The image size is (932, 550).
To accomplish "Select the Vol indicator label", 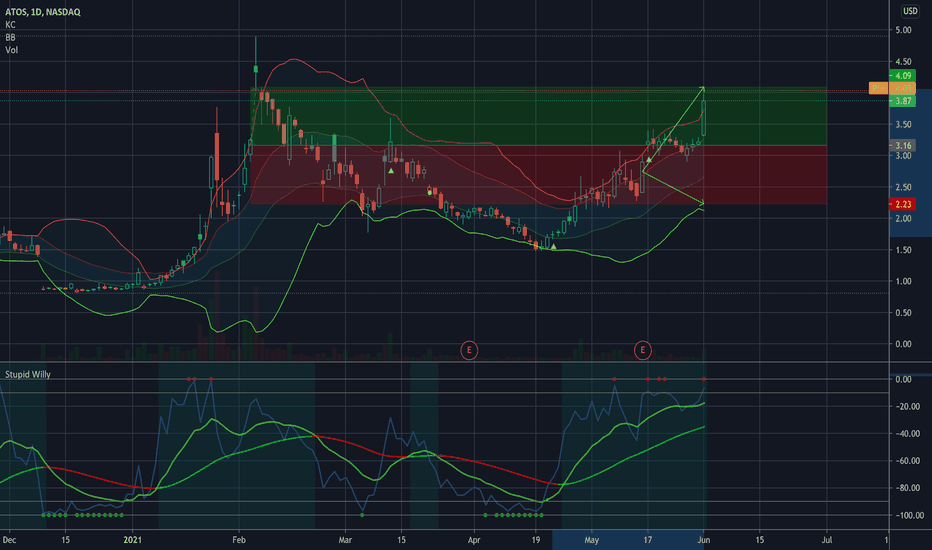I will pyautogui.click(x=11, y=50).
